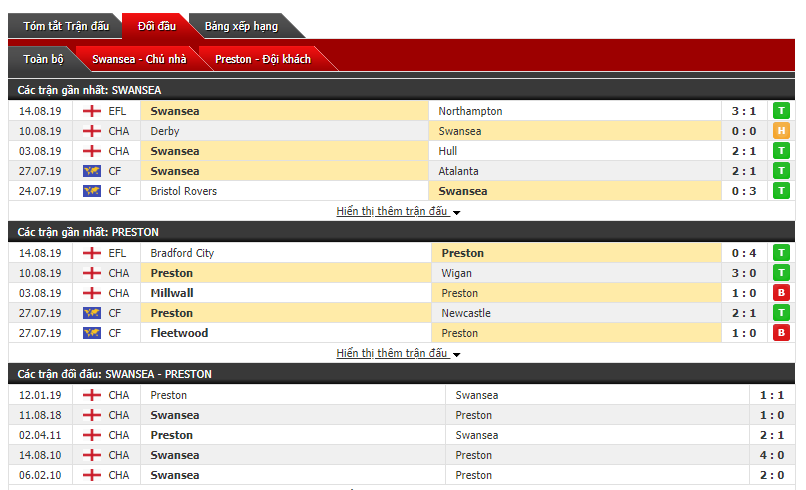
Task: Click the world flag on Preston vs Newcastle row
Action: pyautogui.click(x=91, y=313)
